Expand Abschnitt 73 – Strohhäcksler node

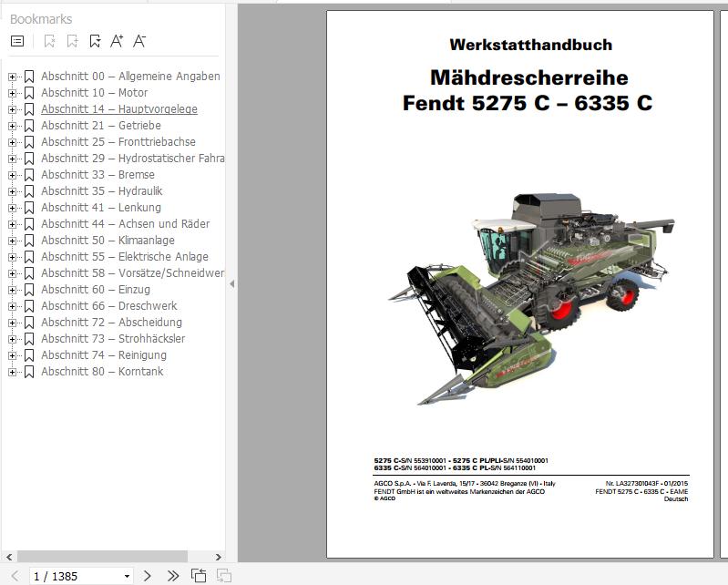tap(12, 339)
